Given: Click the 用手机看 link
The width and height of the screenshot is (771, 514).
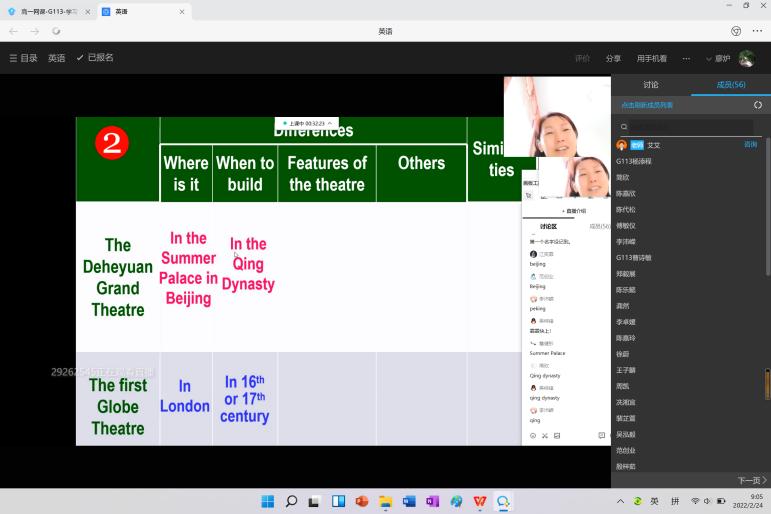Looking at the screenshot, I should tap(652, 59).
